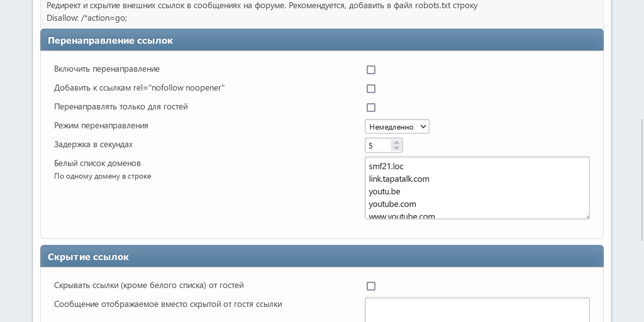Click "По одному домену в строке" hint text
This screenshot has height=322, width=644.
pos(103,176)
